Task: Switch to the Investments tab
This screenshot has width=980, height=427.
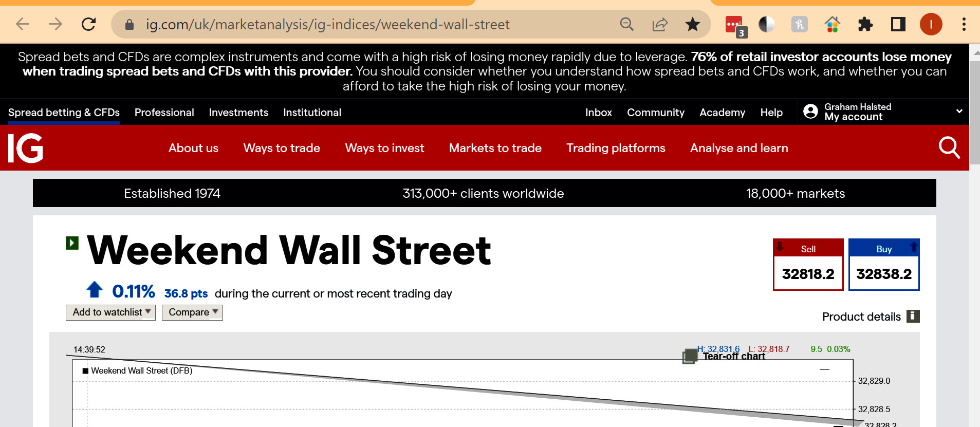Action: pyautogui.click(x=238, y=113)
